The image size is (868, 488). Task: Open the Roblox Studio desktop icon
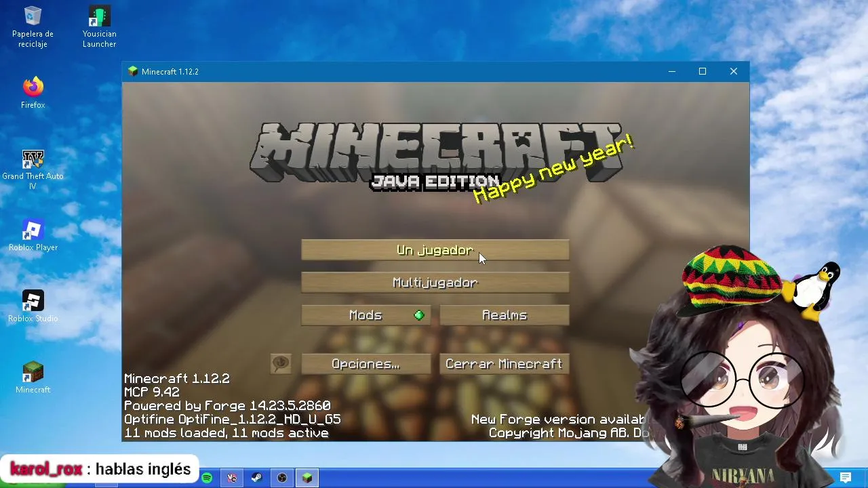point(33,306)
